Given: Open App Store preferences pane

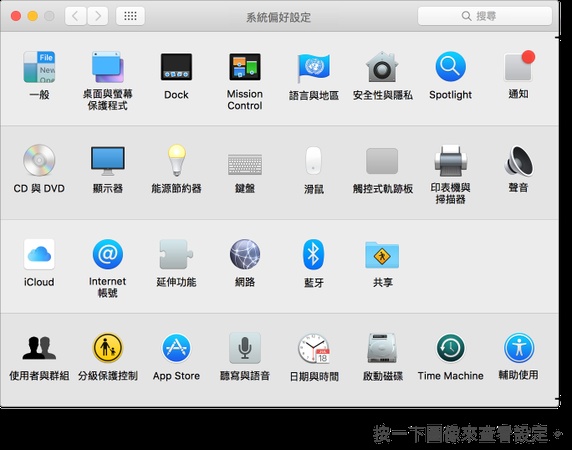Looking at the screenshot, I should pos(176,348).
